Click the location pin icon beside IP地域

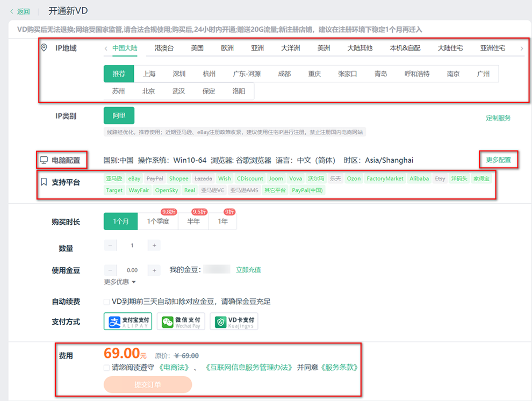pyautogui.click(x=44, y=47)
